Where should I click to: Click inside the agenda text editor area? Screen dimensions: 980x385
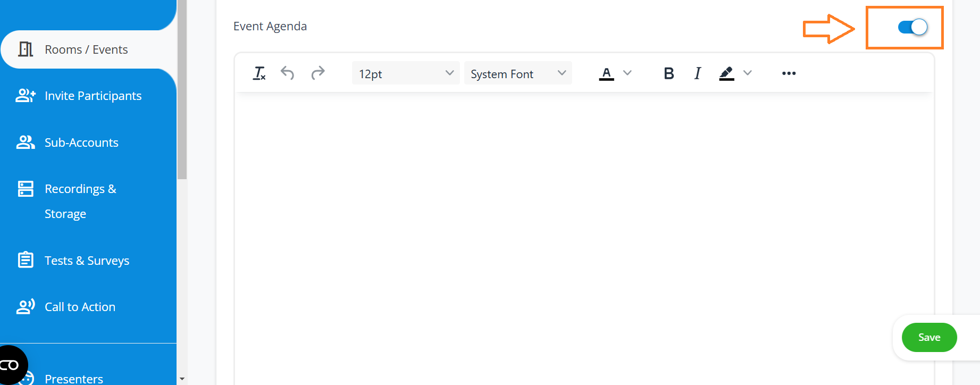point(583,223)
